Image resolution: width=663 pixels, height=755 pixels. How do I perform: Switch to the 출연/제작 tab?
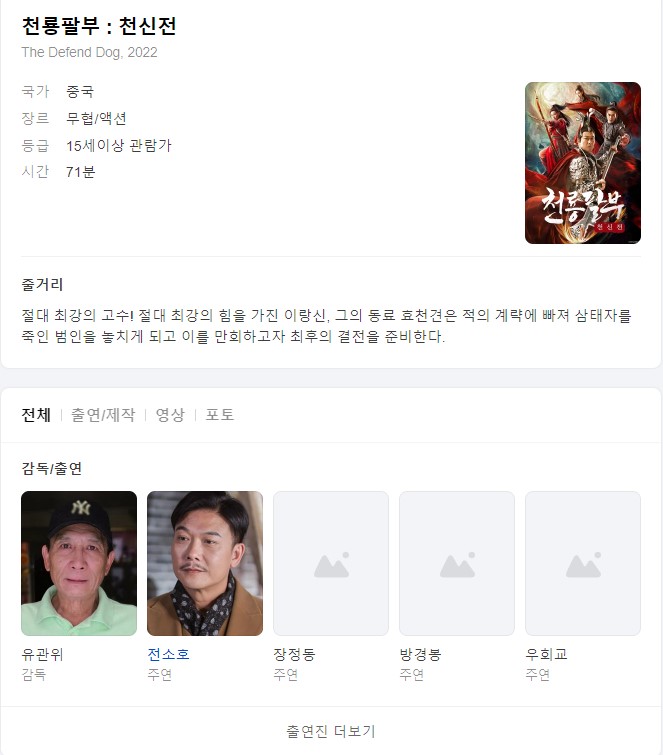(x=103, y=415)
